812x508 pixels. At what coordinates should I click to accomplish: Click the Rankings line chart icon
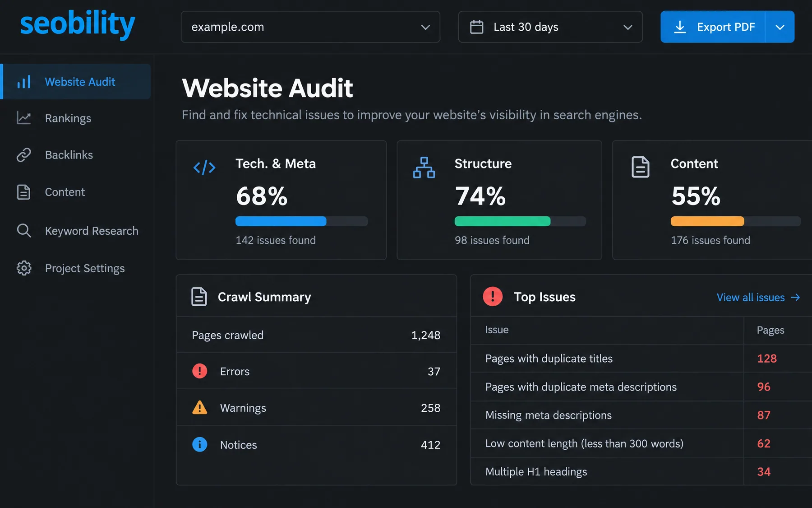point(24,118)
